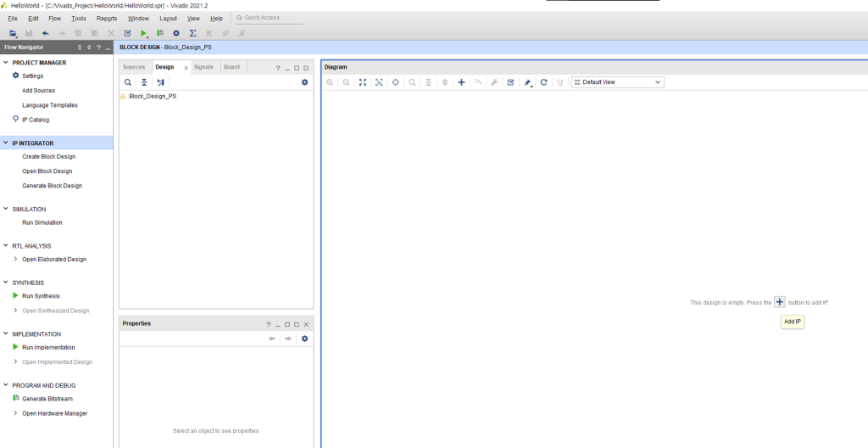Click the Open Project toolbar icon

(13, 34)
